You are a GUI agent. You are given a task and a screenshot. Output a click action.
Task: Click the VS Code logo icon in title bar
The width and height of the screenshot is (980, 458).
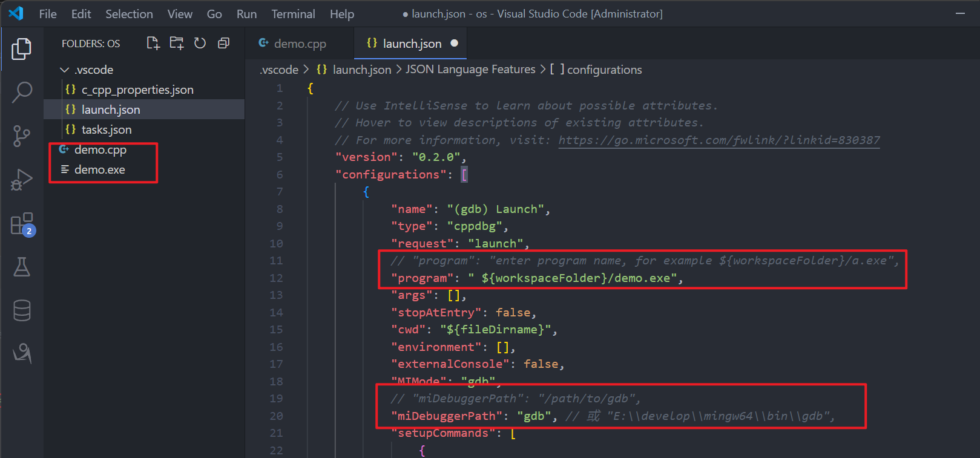coord(16,13)
